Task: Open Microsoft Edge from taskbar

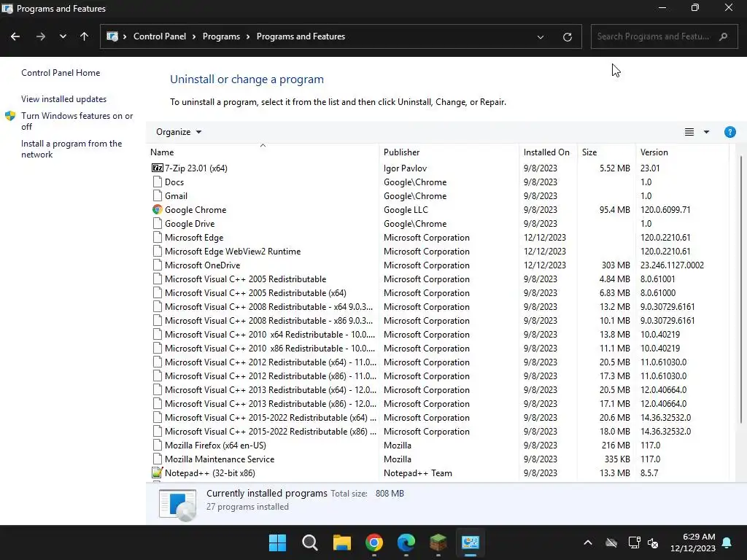Action: pos(406,542)
